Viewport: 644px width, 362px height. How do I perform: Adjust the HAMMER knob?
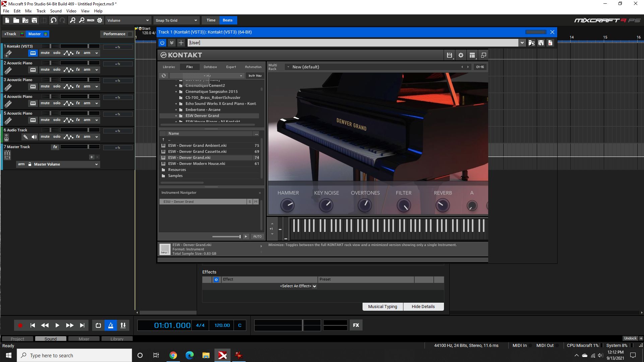click(287, 205)
